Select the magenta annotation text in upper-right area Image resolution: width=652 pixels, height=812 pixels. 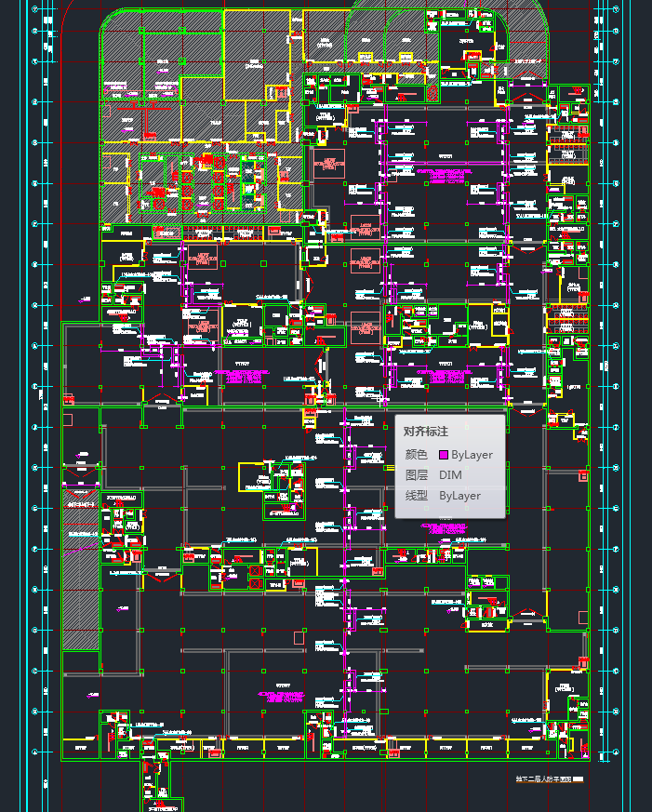click(442, 172)
